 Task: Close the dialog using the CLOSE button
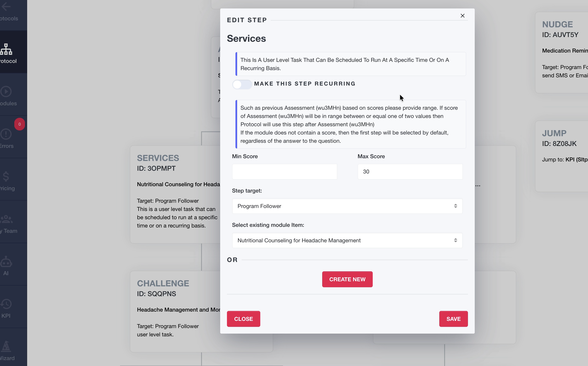tap(243, 319)
